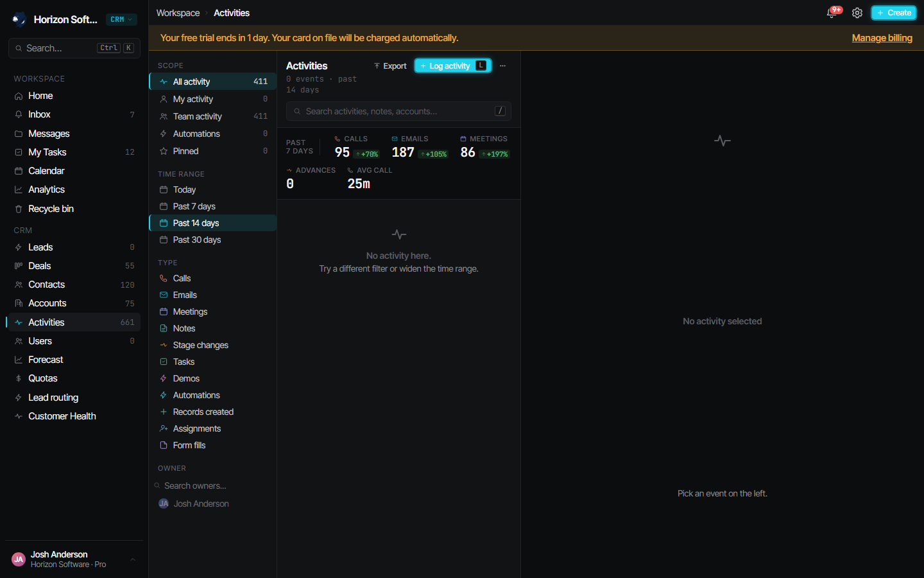Click the Form fills page icon
This screenshot has width=924, height=578.
164,445
